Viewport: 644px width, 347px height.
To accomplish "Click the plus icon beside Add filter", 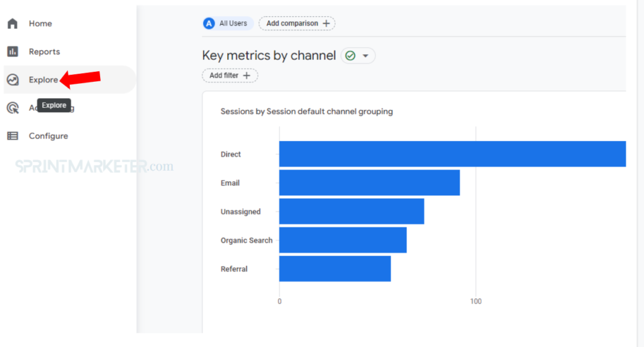I will [247, 76].
